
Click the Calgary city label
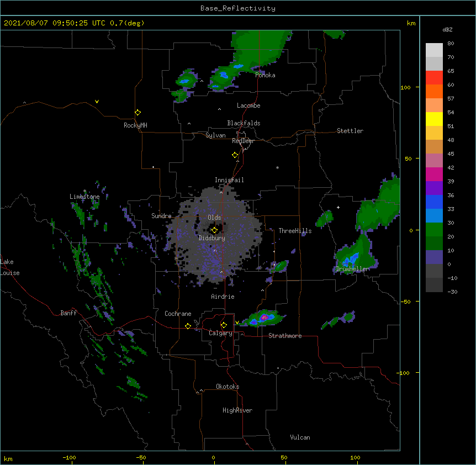(x=220, y=333)
